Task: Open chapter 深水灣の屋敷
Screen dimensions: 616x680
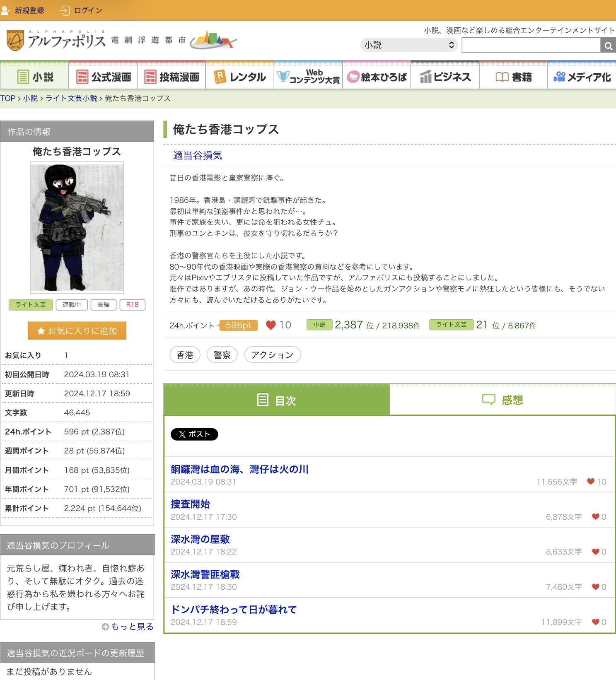Action: pos(200,539)
